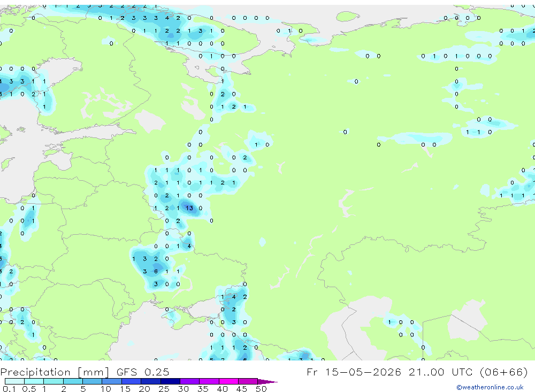Viewport: 535px width, 392px height.
Task: Select the 20–25 mm legend swatch
Action: tap(150, 381)
